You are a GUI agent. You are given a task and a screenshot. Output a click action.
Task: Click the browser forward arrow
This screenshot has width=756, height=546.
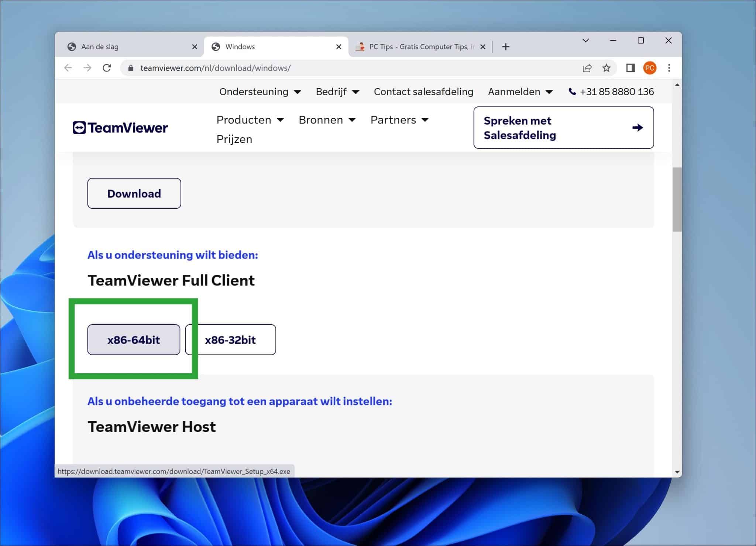(87, 68)
